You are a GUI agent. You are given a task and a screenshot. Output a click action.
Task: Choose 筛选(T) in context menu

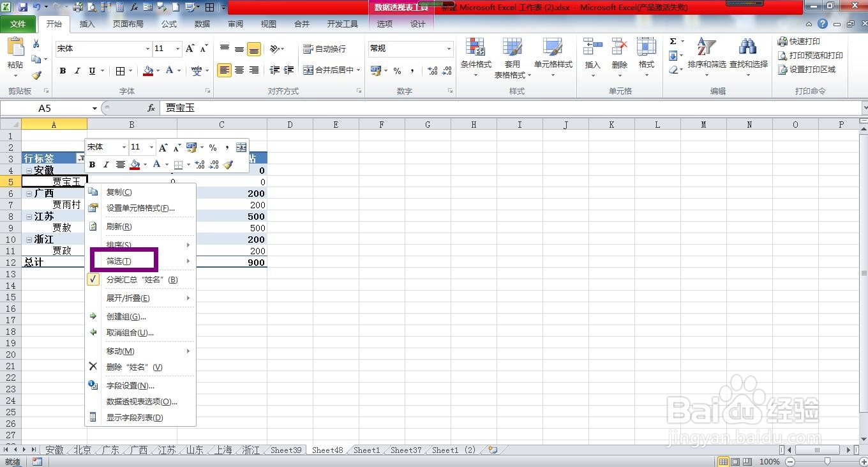140,261
